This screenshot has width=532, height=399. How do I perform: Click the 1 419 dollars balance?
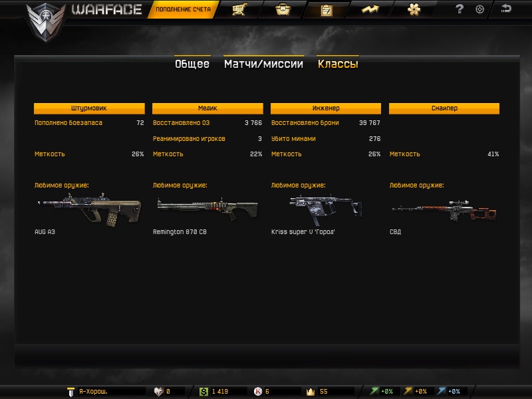(x=220, y=392)
